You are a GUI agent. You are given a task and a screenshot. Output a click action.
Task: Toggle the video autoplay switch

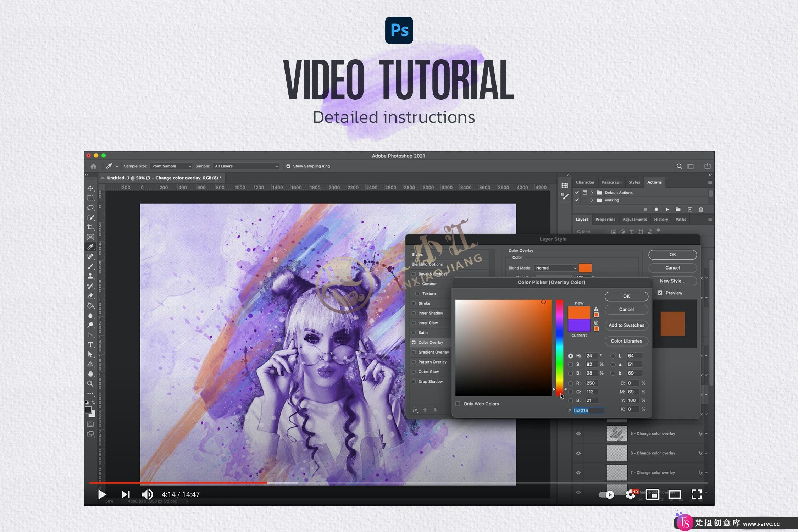point(606,494)
